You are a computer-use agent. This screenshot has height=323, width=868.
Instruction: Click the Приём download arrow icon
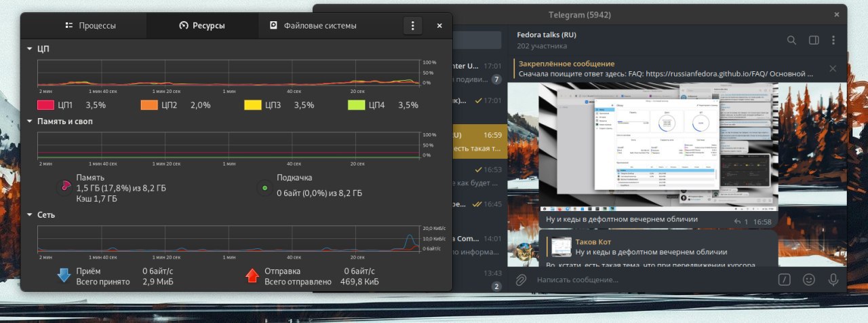(64, 275)
